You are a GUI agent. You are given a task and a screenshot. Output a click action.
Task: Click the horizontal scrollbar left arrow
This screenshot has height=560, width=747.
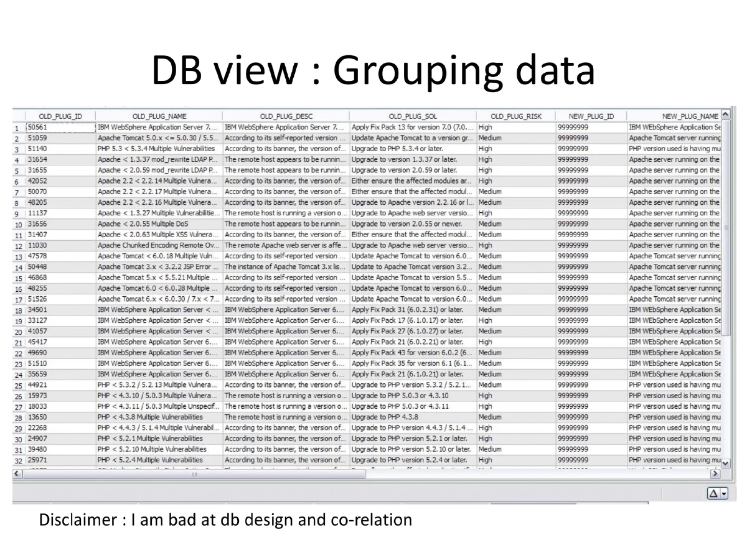[16, 474]
